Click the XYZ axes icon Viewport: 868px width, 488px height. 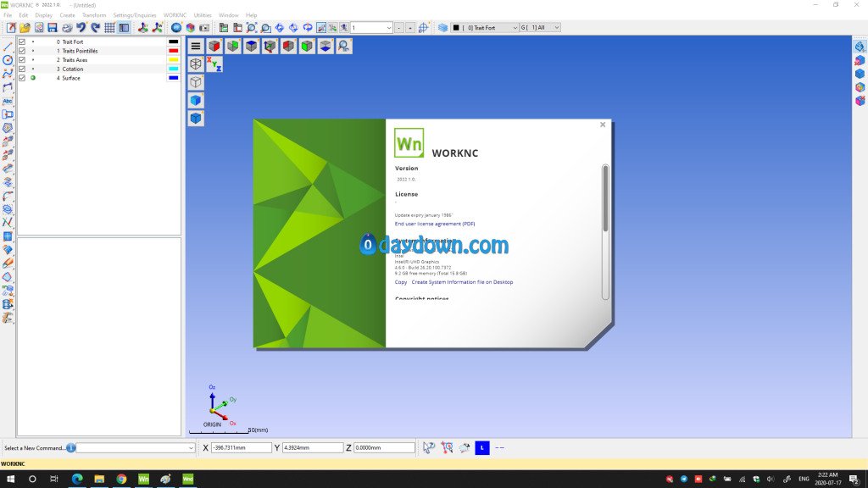tap(214, 64)
